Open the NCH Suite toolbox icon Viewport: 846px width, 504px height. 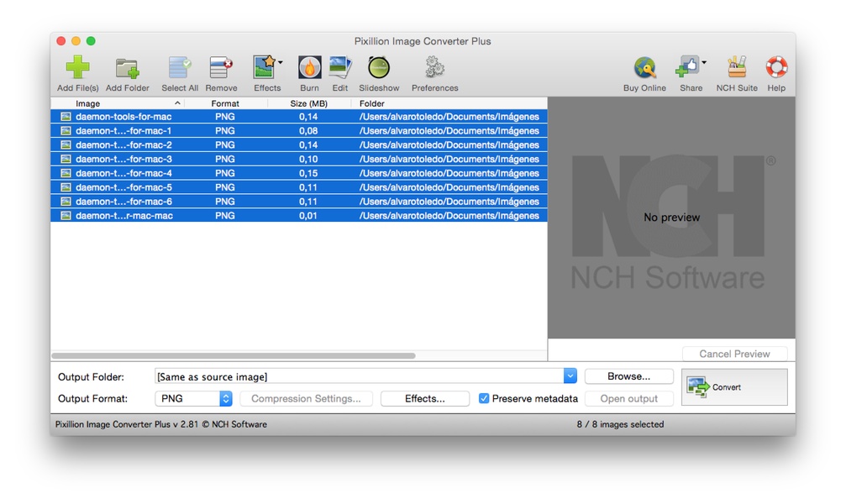(x=737, y=67)
